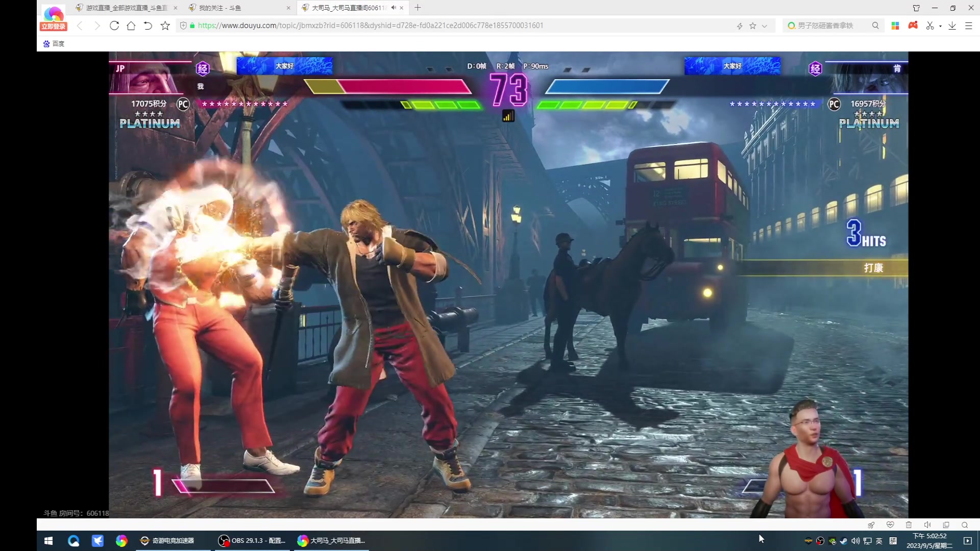Expand the screenshot tool dropdown arrow
This screenshot has width=980, height=551.
tap(940, 26)
